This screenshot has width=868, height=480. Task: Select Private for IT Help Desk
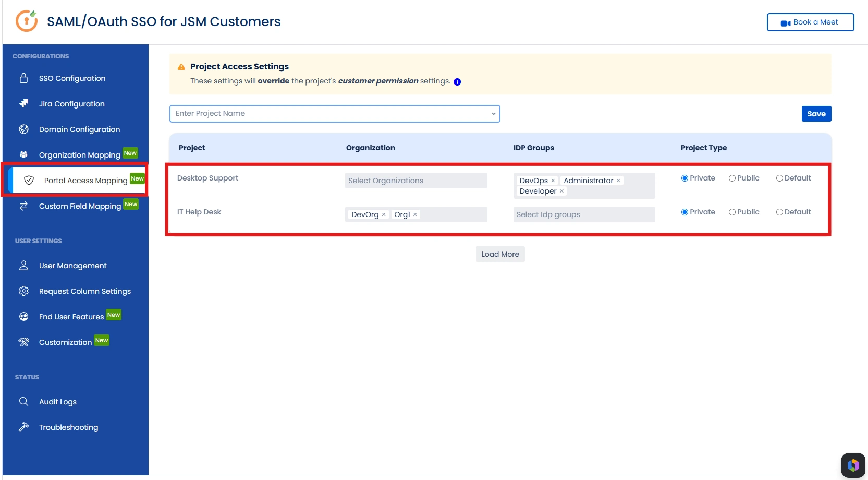point(684,212)
